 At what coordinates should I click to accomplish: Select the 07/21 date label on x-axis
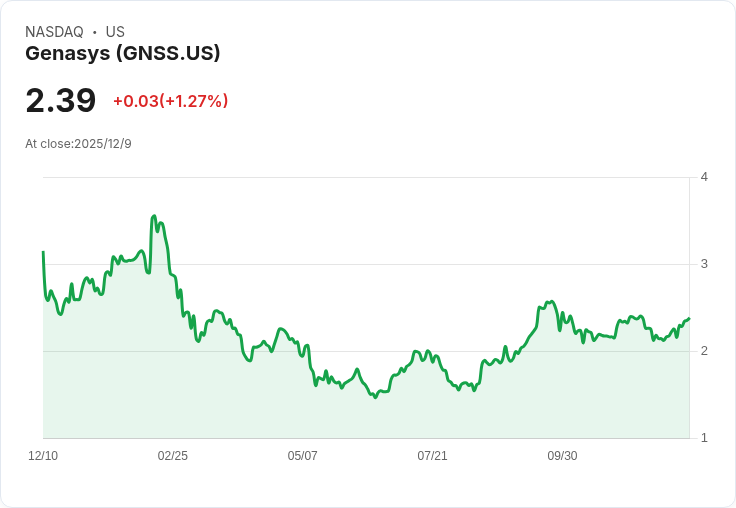pyautogui.click(x=432, y=456)
